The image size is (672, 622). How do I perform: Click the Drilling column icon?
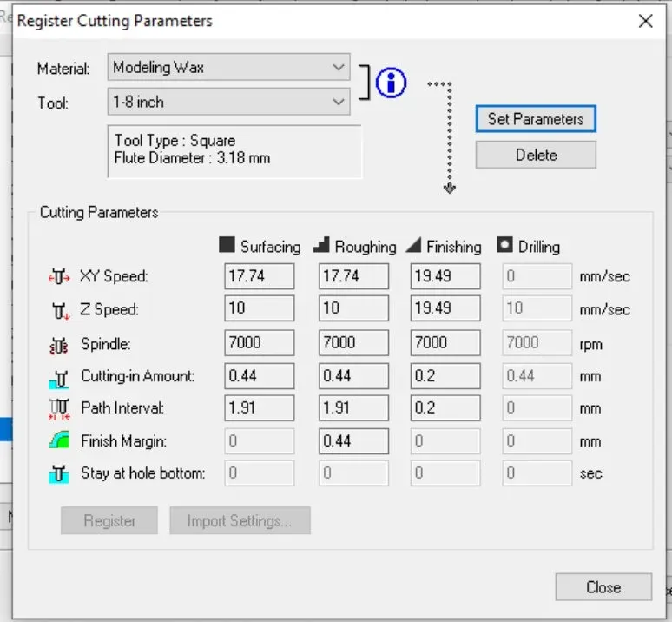(504, 245)
